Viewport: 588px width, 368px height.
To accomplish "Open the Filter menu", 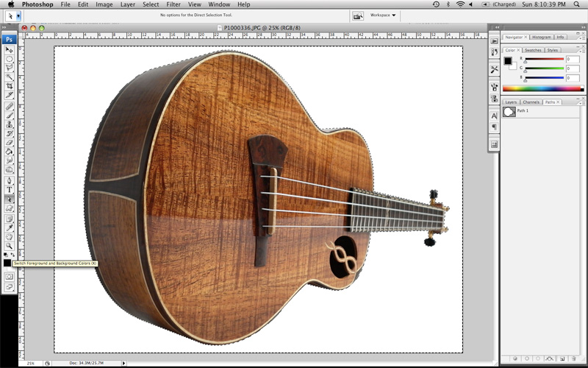I will point(173,4).
